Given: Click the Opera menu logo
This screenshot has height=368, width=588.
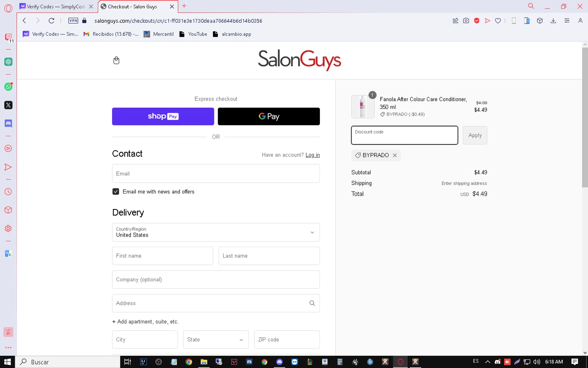Looking at the screenshot, I should tap(8, 8).
